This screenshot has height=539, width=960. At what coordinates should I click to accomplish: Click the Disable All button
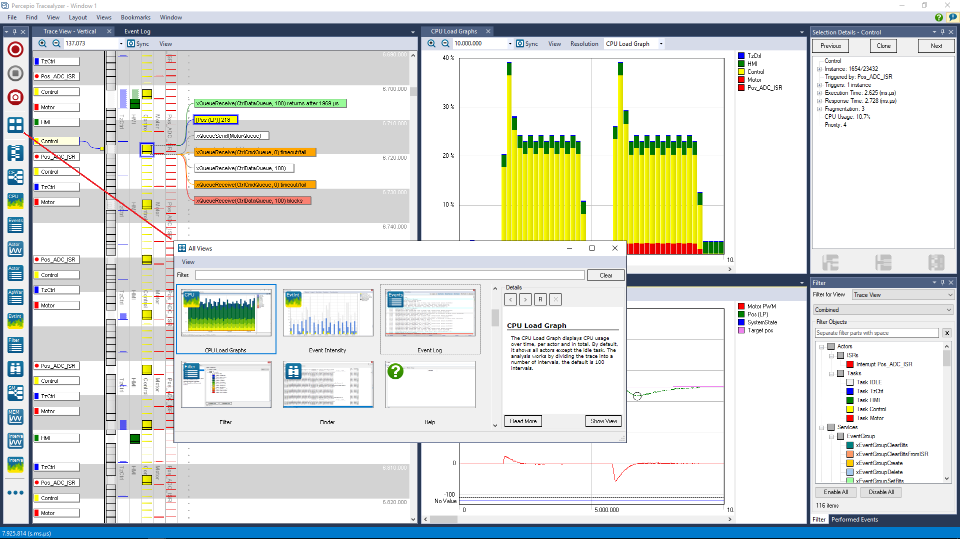[x=881, y=492]
